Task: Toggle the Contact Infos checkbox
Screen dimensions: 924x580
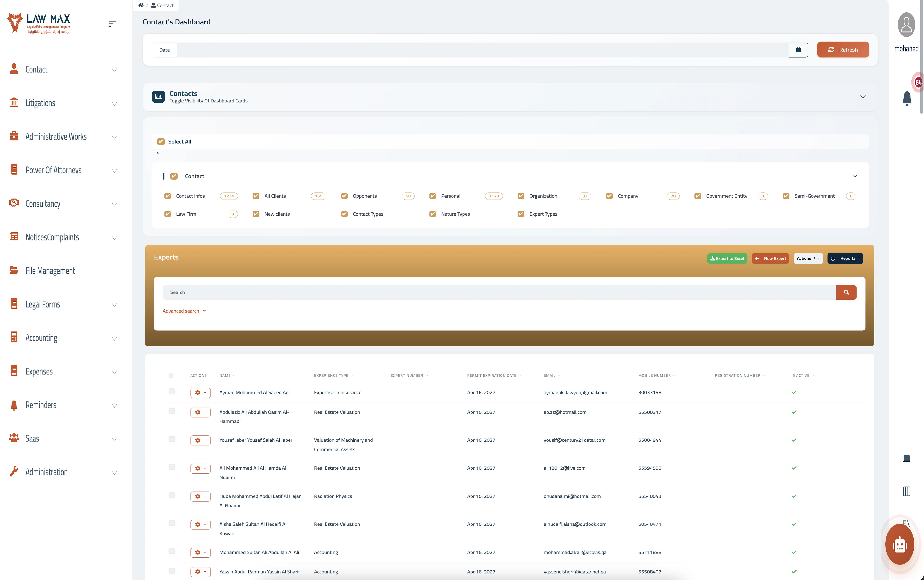Action: [168, 196]
